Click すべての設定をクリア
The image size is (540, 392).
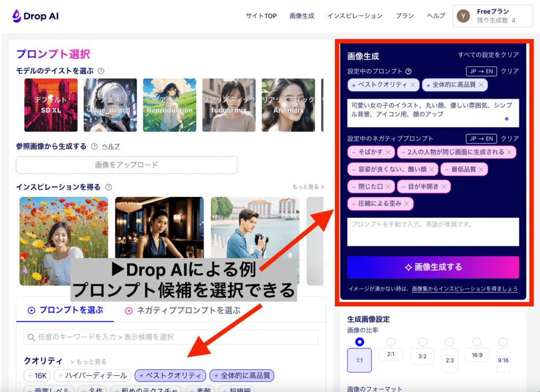coord(488,55)
